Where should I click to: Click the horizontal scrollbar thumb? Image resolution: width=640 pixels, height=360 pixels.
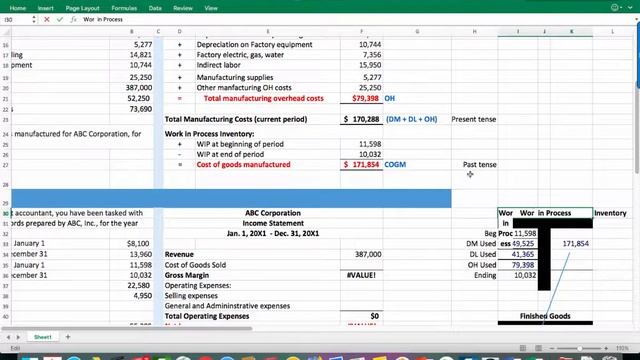coord(127,328)
